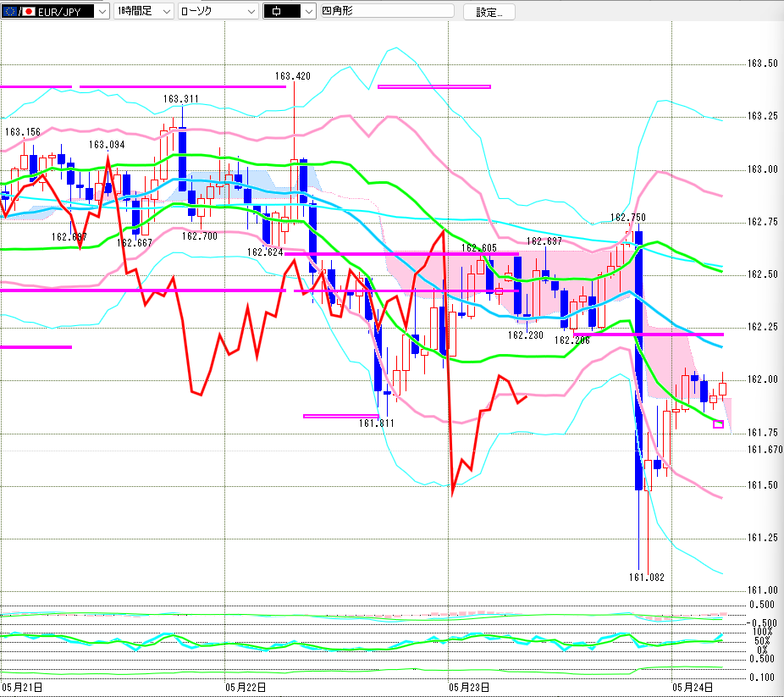The width and height of the screenshot is (784, 697).
Task: Click the 163.094 price label
Action: [107, 145]
